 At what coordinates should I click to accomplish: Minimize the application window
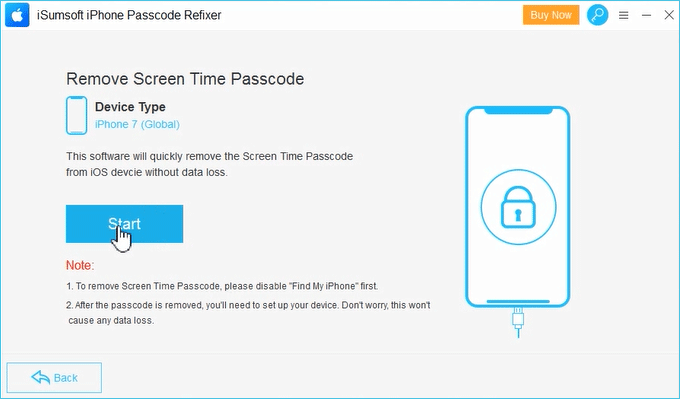pyautogui.click(x=647, y=15)
